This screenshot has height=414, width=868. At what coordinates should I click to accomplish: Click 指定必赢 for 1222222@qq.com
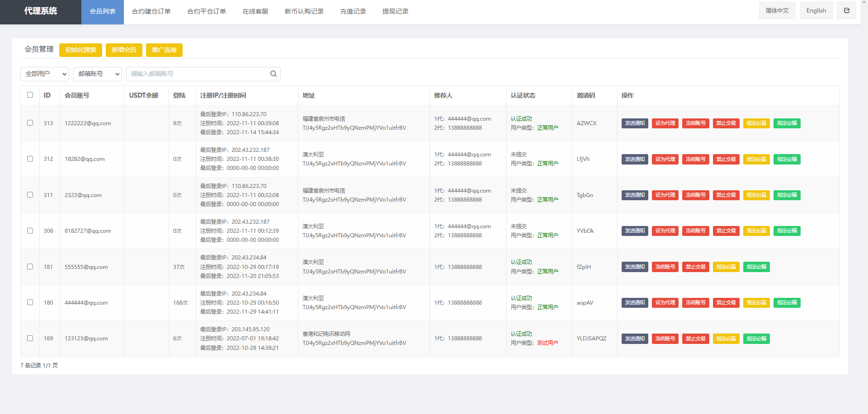point(756,123)
